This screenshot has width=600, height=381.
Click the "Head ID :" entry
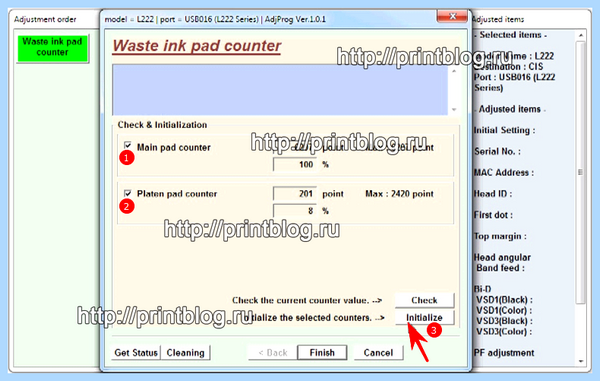(493, 194)
